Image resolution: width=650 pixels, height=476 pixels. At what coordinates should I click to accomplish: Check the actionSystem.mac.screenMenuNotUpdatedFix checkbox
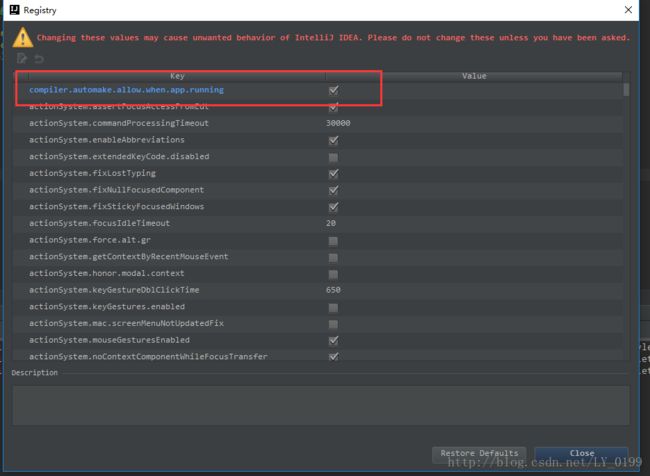(x=333, y=324)
